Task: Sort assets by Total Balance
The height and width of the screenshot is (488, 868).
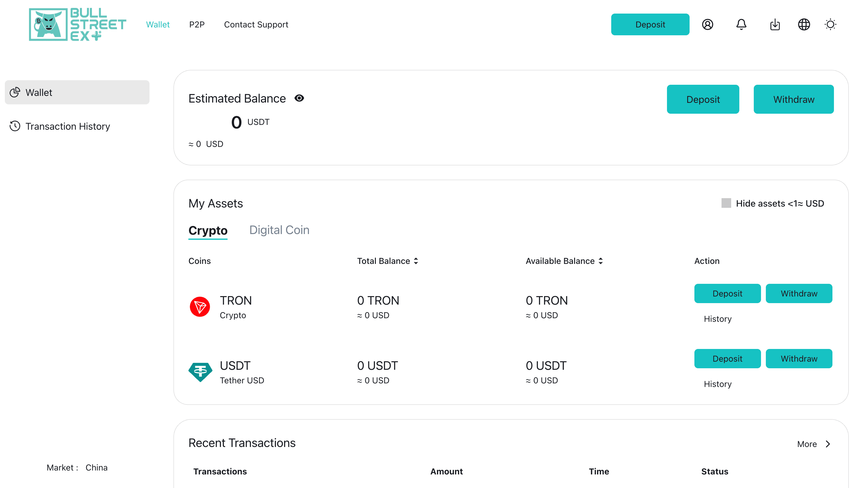Action: coord(416,261)
